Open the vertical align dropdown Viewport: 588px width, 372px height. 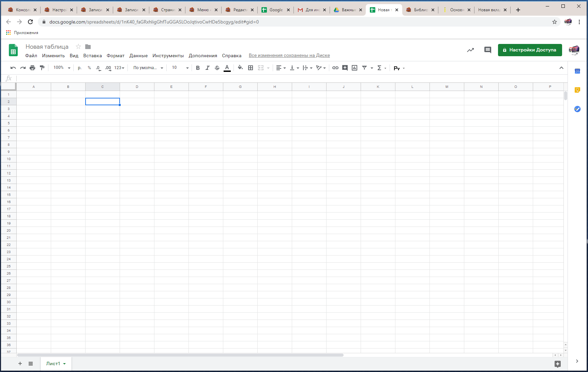point(294,68)
